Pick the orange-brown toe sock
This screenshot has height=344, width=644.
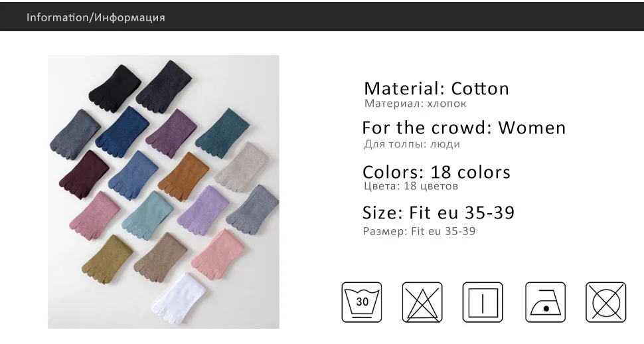pyautogui.click(x=184, y=175)
